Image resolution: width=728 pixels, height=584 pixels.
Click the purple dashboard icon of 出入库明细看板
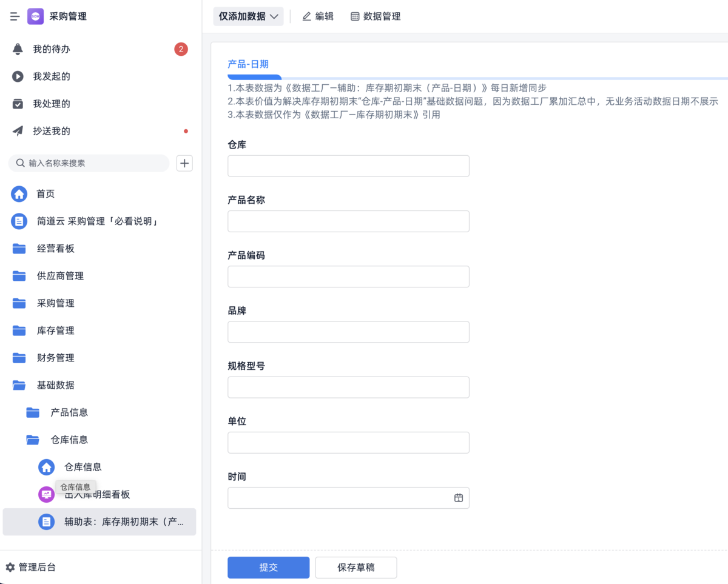[47, 494]
